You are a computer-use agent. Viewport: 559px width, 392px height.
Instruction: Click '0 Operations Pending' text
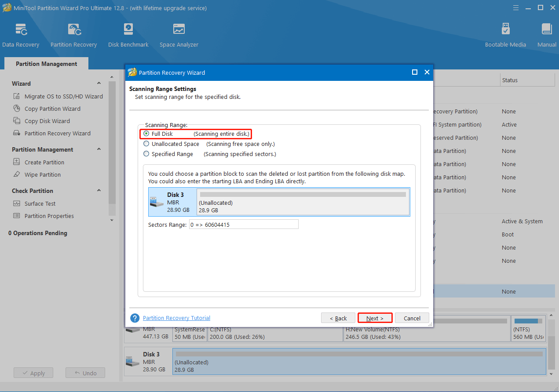tap(38, 233)
